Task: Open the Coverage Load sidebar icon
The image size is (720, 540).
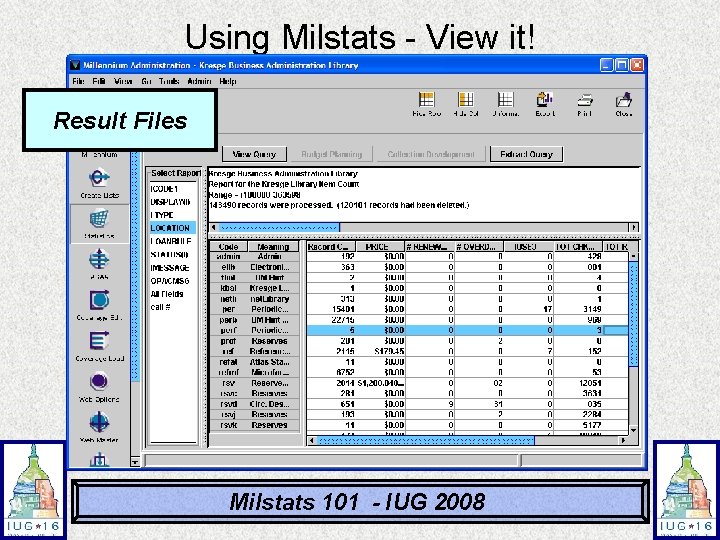Action: pos(99,346)
